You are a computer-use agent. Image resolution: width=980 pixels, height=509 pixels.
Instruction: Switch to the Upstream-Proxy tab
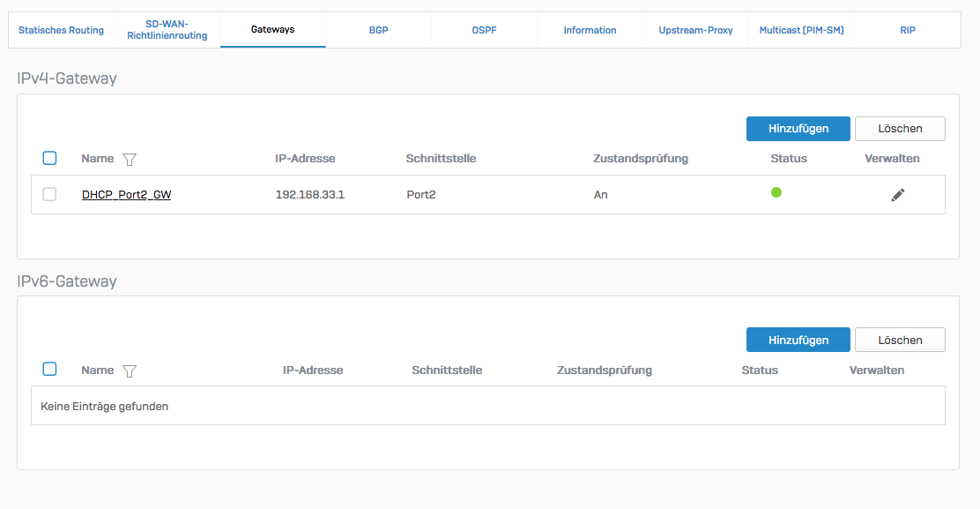pyautogui.click(x=695, y=30)
